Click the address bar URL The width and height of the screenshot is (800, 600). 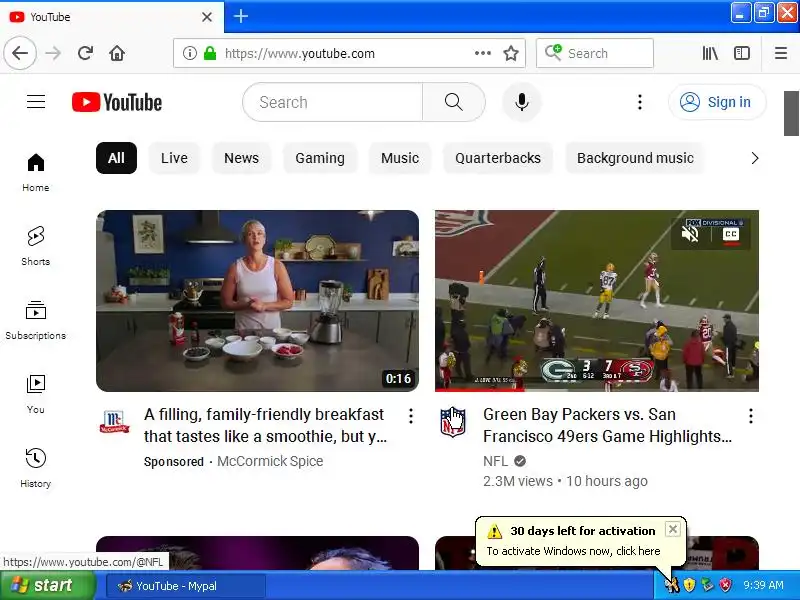click(x=299, y=53)
